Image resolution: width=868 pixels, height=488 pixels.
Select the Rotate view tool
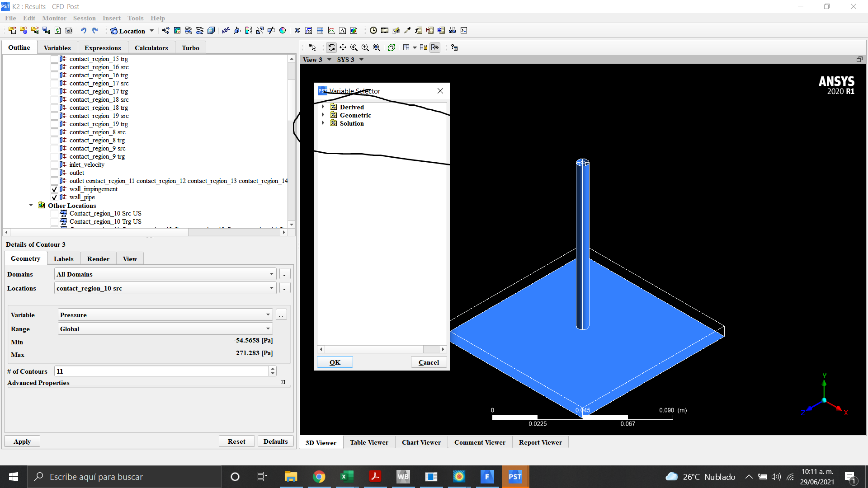(331, 47)
